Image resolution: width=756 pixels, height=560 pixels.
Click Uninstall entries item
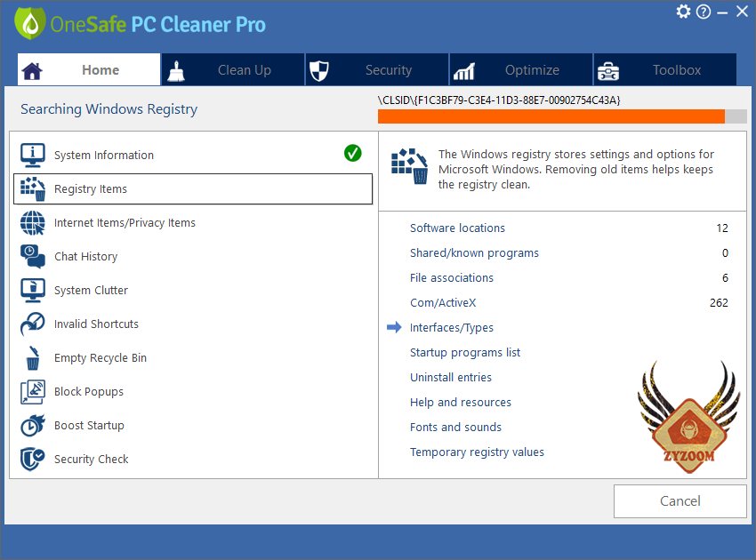pyautogui.click(x=451, y=378)
